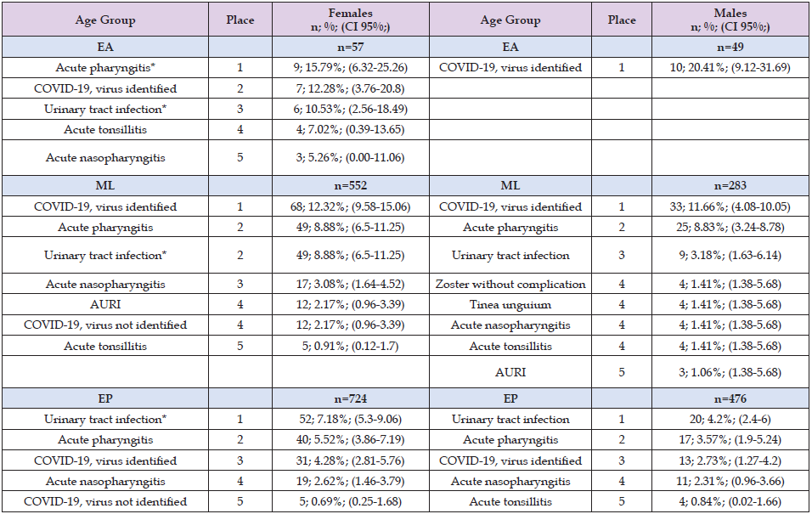Click the 7; 12.28% value cell
Screen dimensions: 812x514
coord(350,88)
